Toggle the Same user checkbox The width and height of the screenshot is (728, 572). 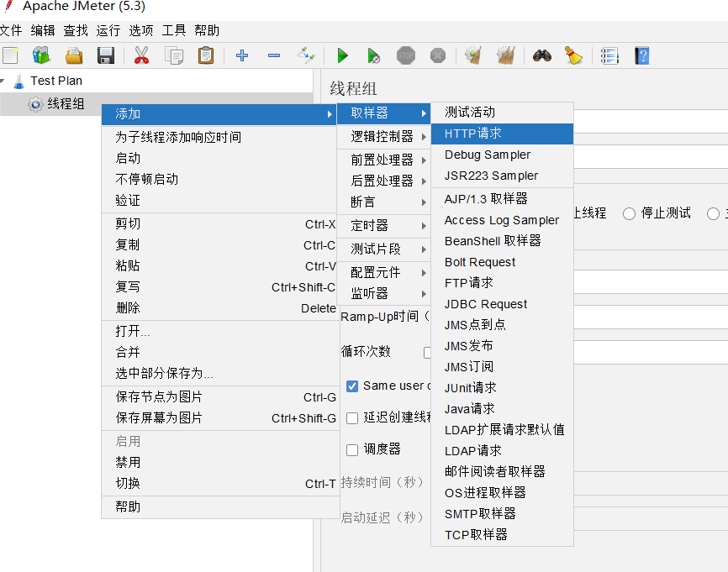pos(352,386)
